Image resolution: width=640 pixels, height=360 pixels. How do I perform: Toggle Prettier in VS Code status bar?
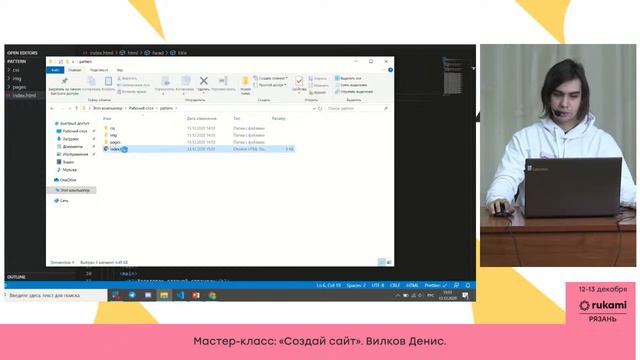(435, 285)
